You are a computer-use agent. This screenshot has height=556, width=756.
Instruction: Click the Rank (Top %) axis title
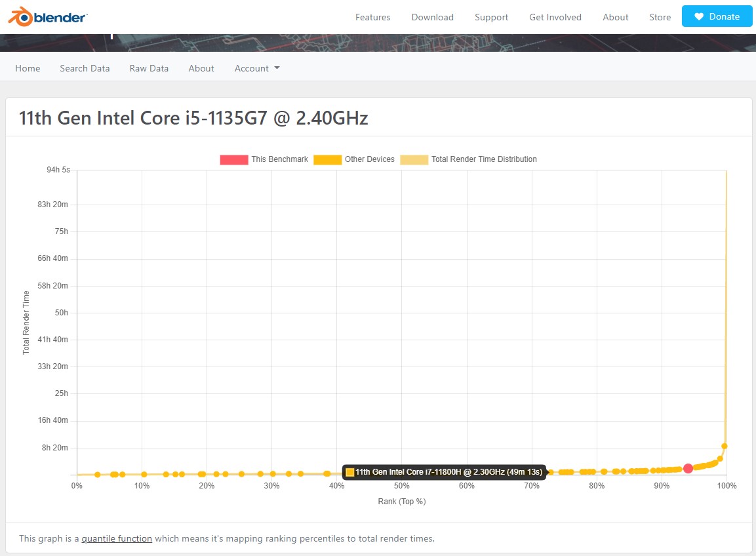coord(402,502)
